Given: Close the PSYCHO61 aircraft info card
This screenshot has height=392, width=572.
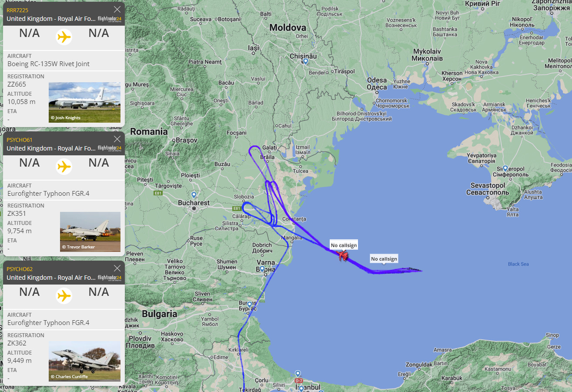Looking at the screenshot, I should (x=117, y=139).
